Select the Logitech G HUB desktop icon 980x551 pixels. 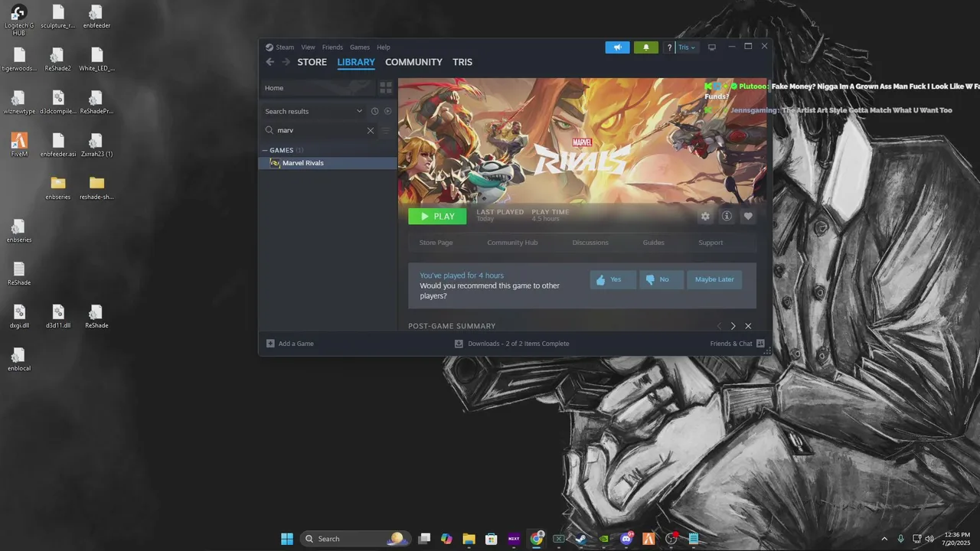click(19, 20)
